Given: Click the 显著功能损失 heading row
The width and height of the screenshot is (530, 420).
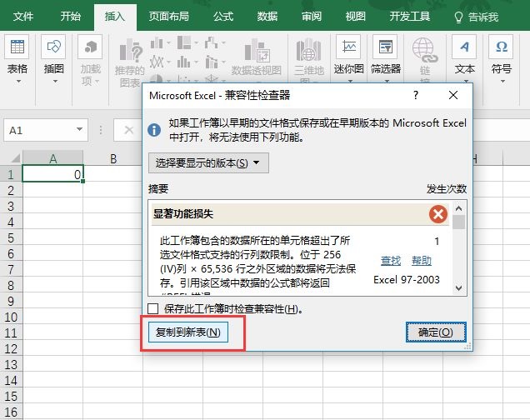Looking at the screenshot, I should tap(300, 214).
